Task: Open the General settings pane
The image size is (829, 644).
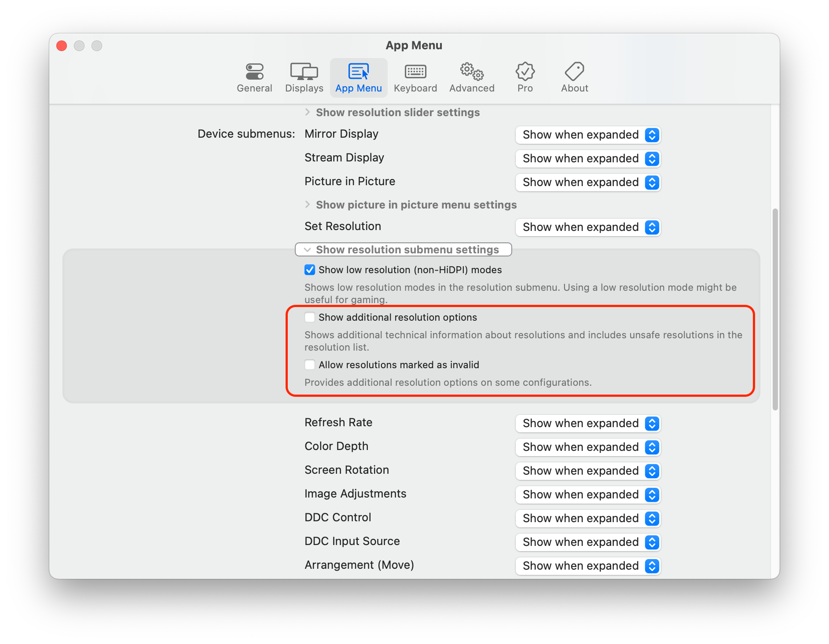Action: (254, 77)
